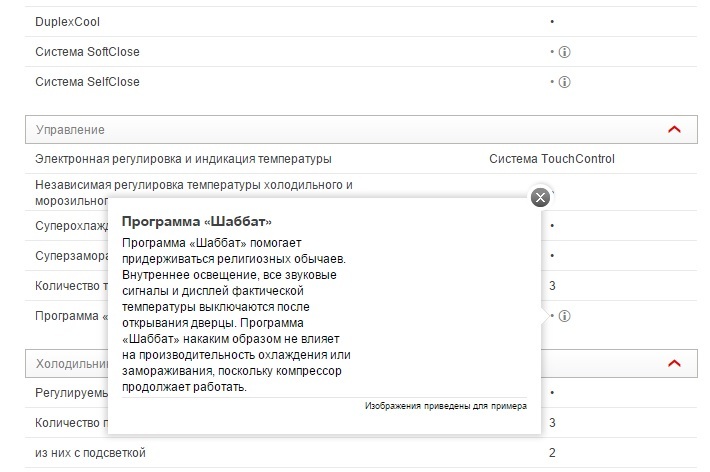Image resolution: width=710 pixels, height=472 pixels.
Task: Select the Система SoftClose label text
Action: click(x=89, y=51)
